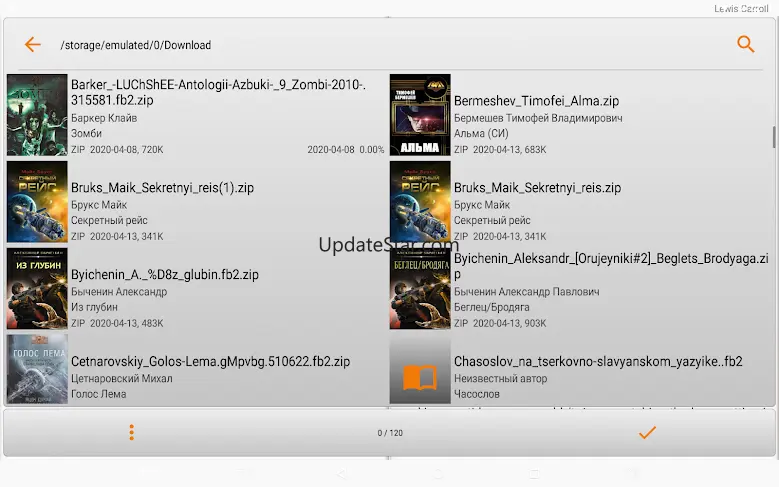
Task: Click the Беглец/Бродяга title text
Action: pyautogui.click(x=491, y=307)
